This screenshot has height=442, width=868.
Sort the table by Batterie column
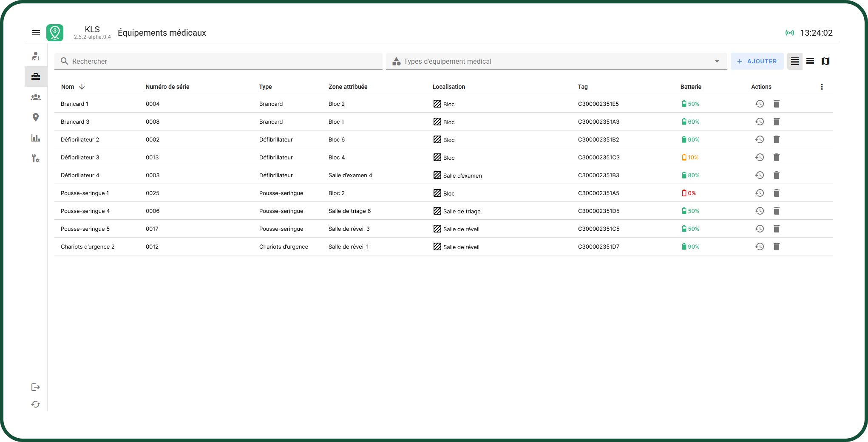tap(691, 87)
